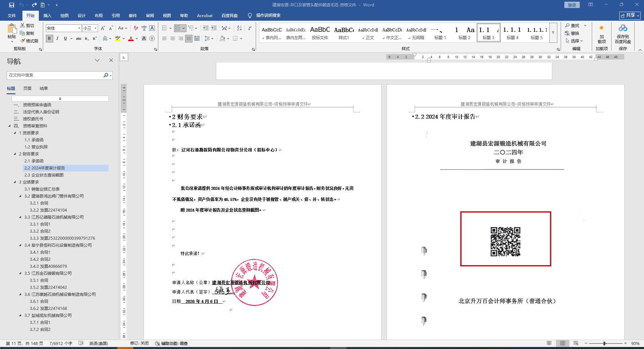Click the 修订: 关闭 status bar item

(139, 343)
